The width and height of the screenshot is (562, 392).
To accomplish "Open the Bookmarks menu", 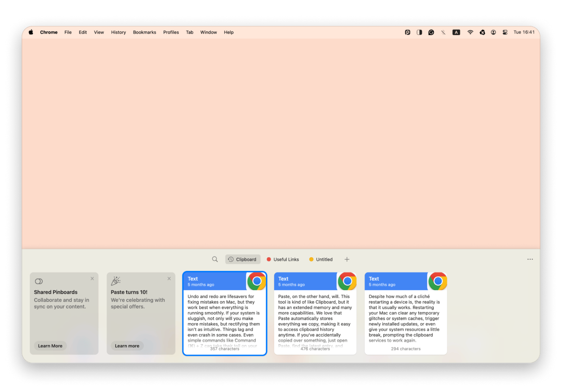I will (x=144, y=32).
